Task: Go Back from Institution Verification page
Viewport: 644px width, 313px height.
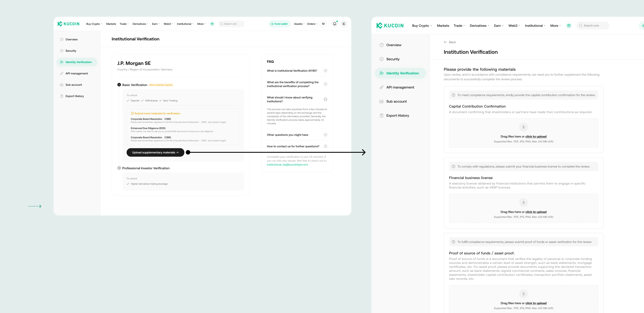Action: coord(450,42)
